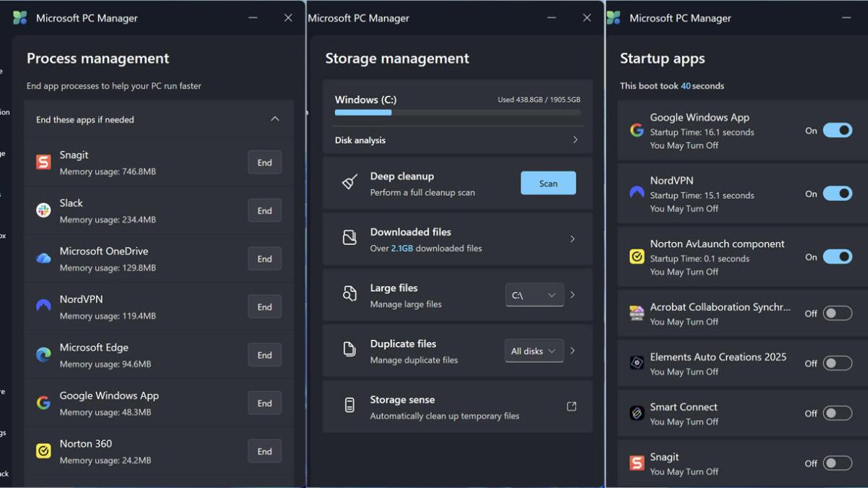
Task: End the Snagit process
Action: pyautogui.click(x=265, y=163)
